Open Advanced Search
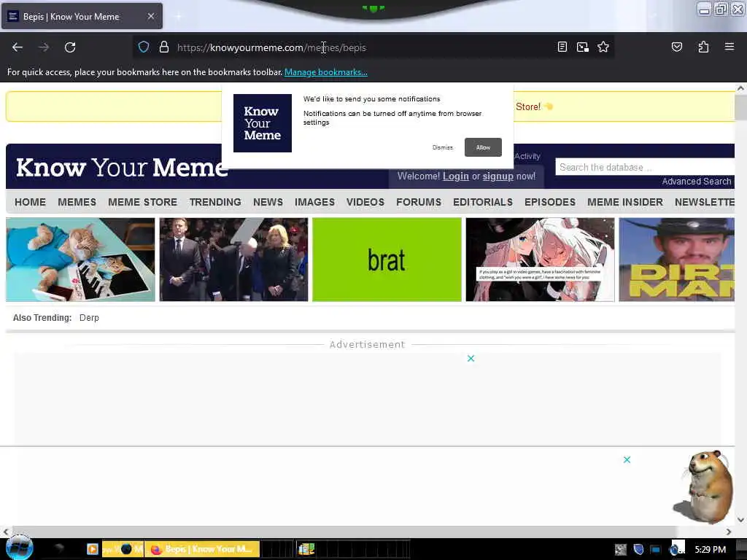Viewport: 747px width, 560px height. [697, 182]
